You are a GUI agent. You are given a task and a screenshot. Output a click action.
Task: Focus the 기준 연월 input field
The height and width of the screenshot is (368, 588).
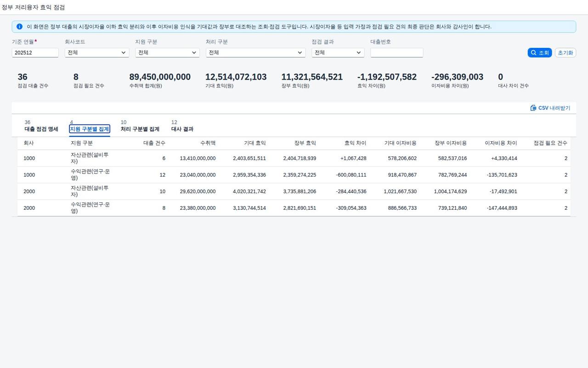coord(35,53)
